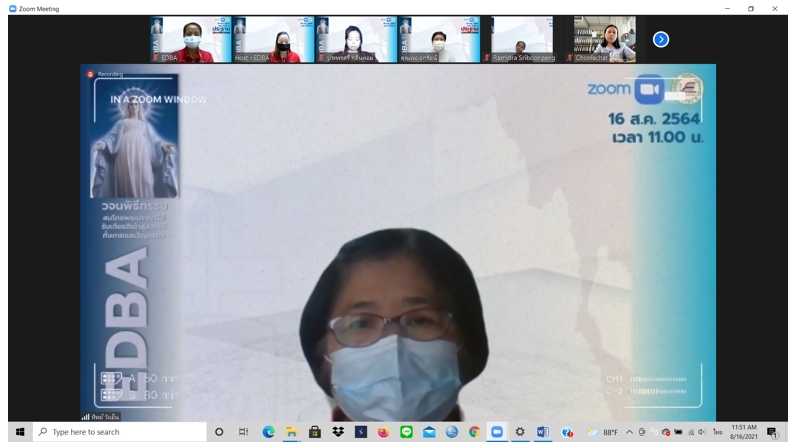Screen dimensions: 793x448
Task: Open Task View from the taskbar
Action: point(243,432)
